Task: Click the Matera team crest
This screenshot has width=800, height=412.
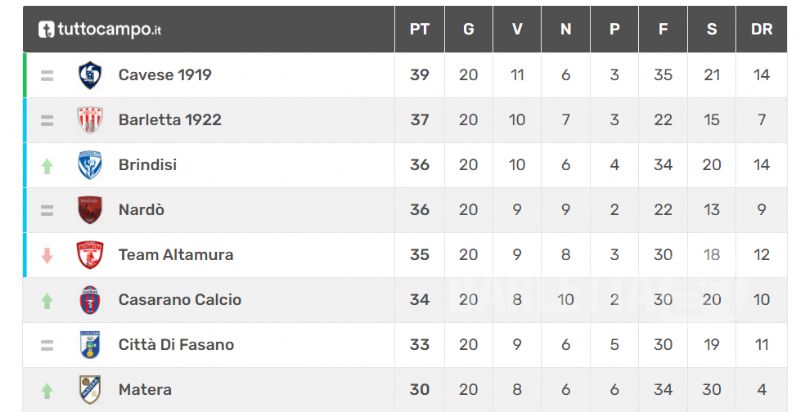Action: click(x=90, y=390)
